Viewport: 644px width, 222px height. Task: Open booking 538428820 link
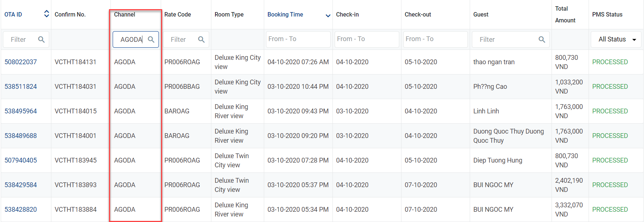(x=21, y=210)
